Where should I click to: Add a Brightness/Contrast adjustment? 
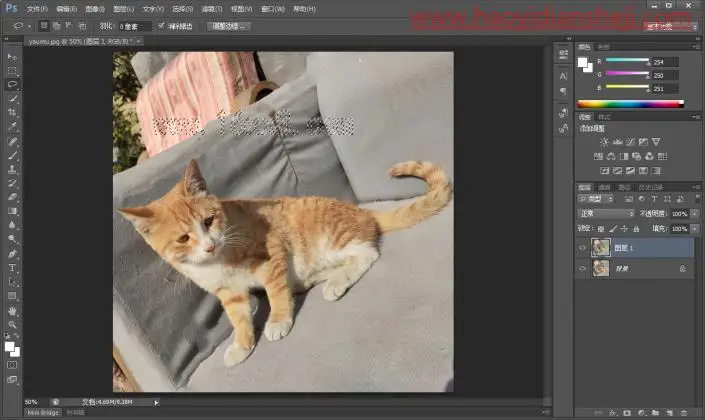pos(604,142)
